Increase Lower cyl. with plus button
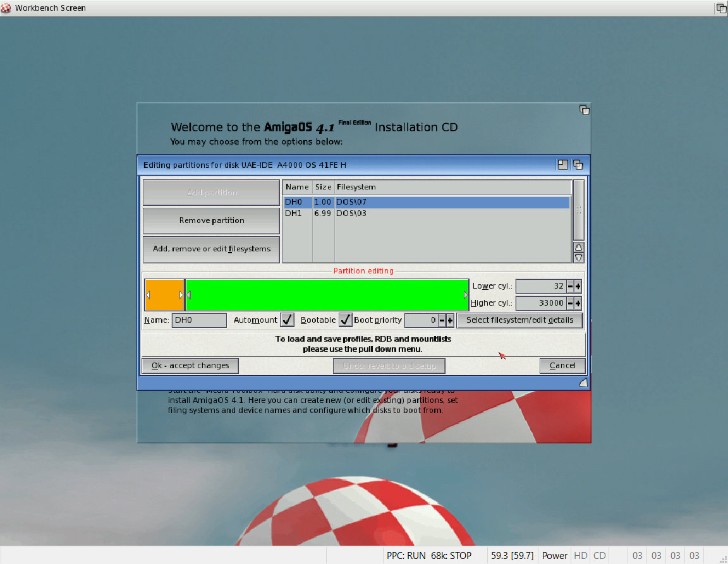 point(578,286)
